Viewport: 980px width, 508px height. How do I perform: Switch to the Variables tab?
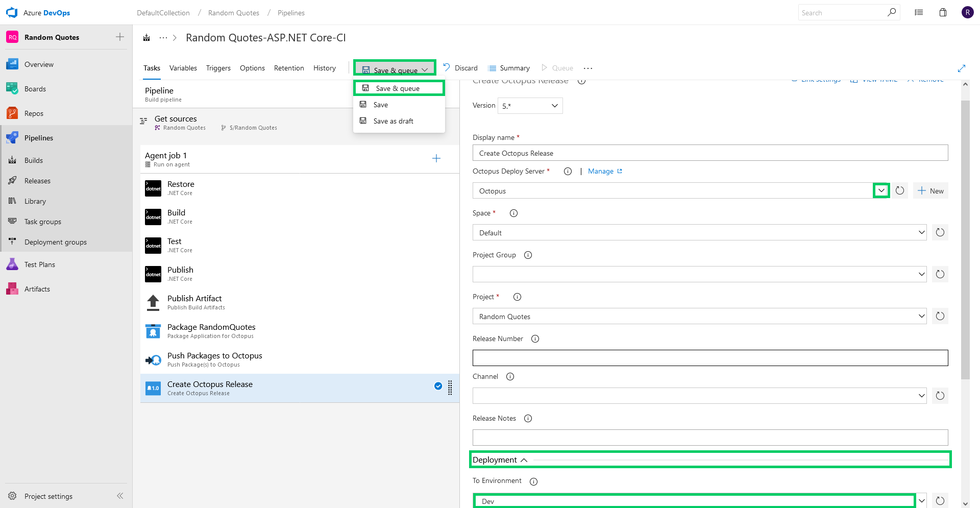[x=183, y=68]
